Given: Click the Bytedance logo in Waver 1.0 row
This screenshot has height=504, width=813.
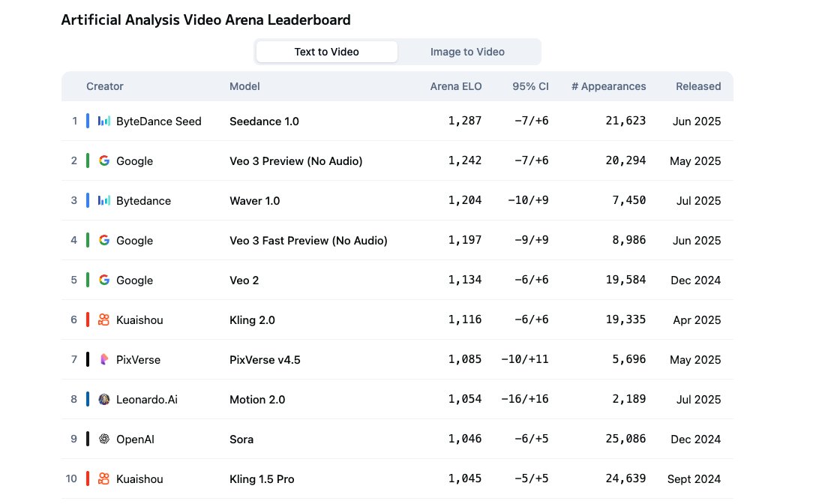Looking at the screenshot, I should click(104, 200).
